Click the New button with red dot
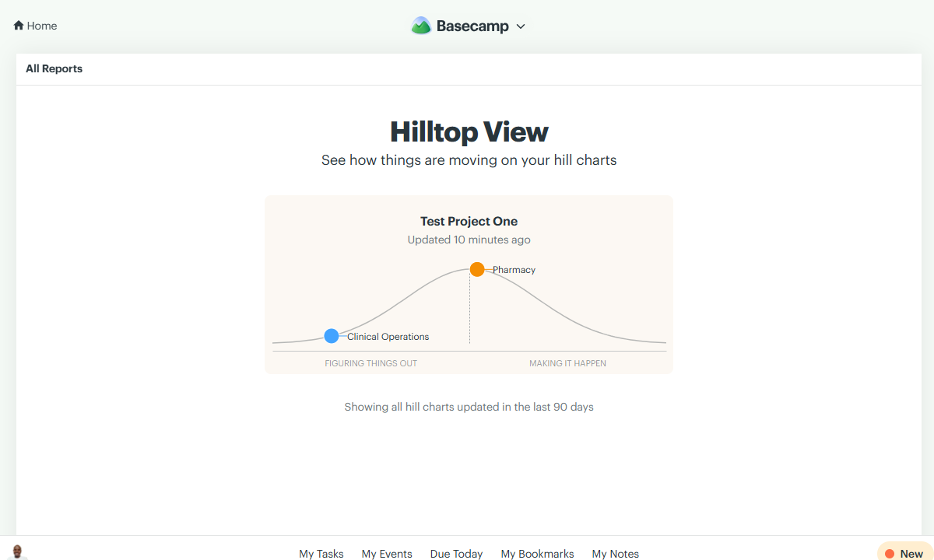This screenshot has height=560, width=934. [905, 551]
